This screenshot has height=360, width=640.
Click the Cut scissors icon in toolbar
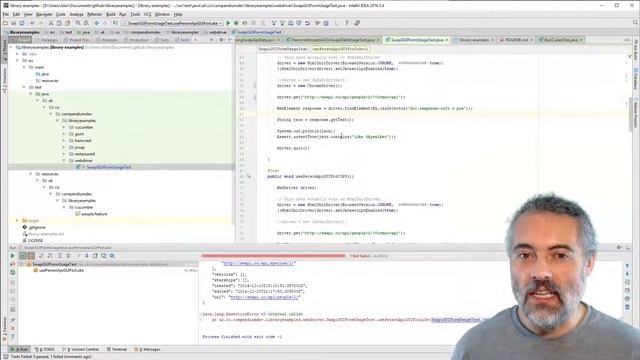click(x=51, y=23)
